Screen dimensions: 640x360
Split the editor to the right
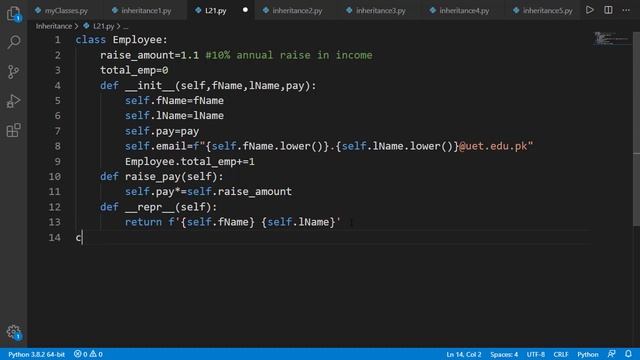click(608, 10)
